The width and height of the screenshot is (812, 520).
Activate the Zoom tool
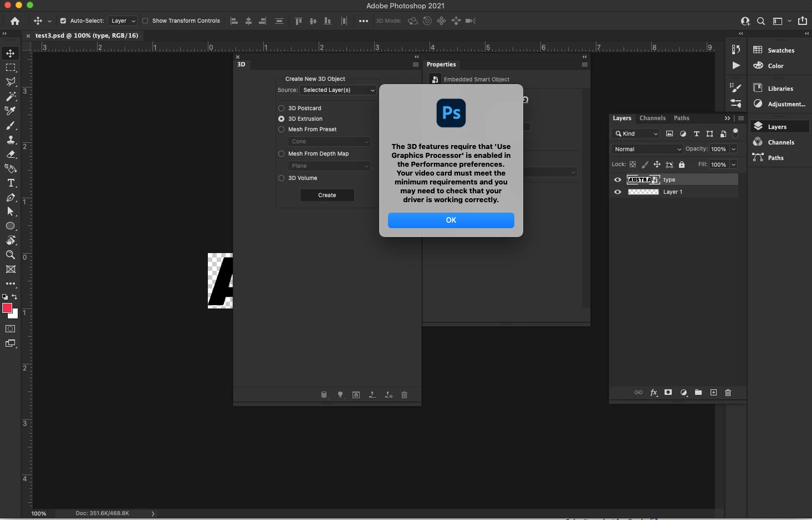(x=11, y=255)
